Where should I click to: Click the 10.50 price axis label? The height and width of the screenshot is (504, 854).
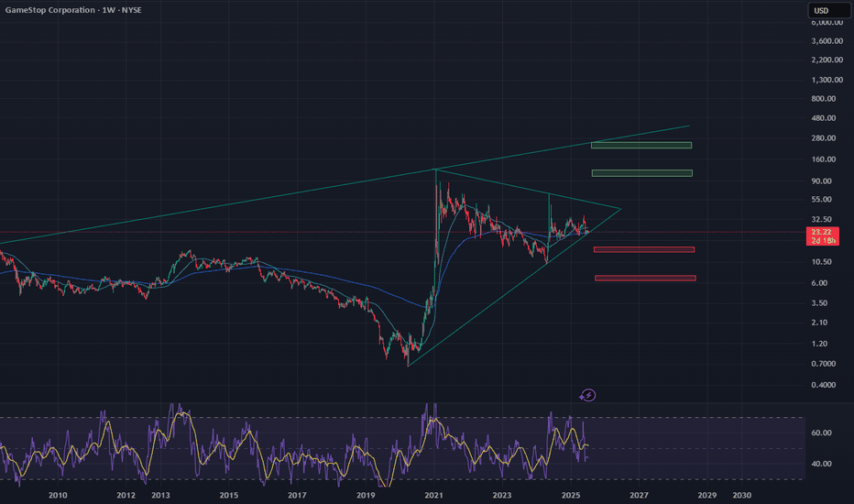coord(821,262)
